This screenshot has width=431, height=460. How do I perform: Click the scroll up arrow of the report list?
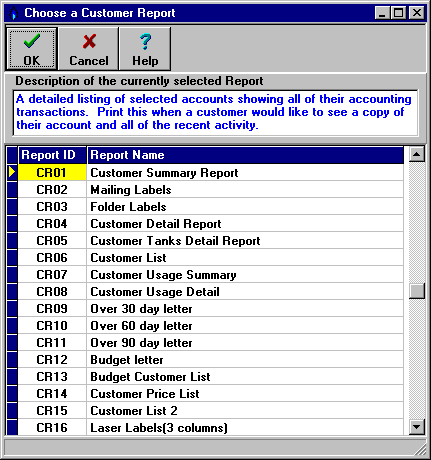[417, 154]
